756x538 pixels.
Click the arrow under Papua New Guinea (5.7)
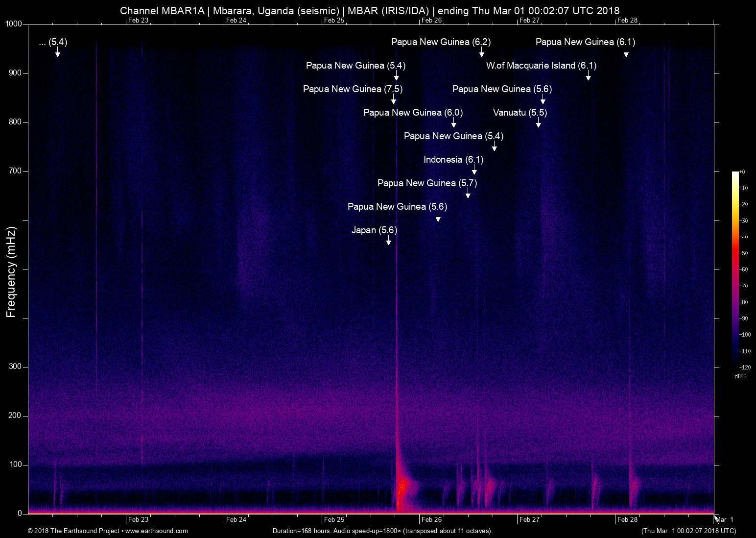click(468, 194)
